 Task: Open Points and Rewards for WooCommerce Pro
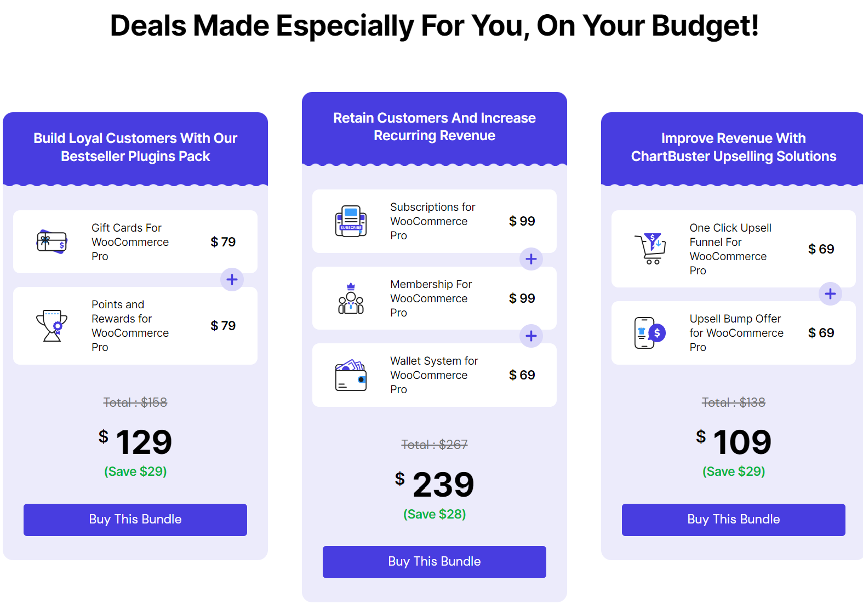pyautogui.click(x=130, y=326)
